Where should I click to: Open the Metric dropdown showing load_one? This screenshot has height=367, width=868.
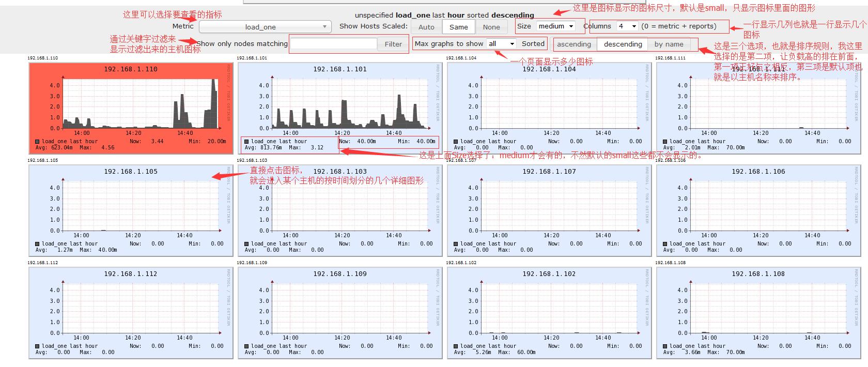click(265, 27)
